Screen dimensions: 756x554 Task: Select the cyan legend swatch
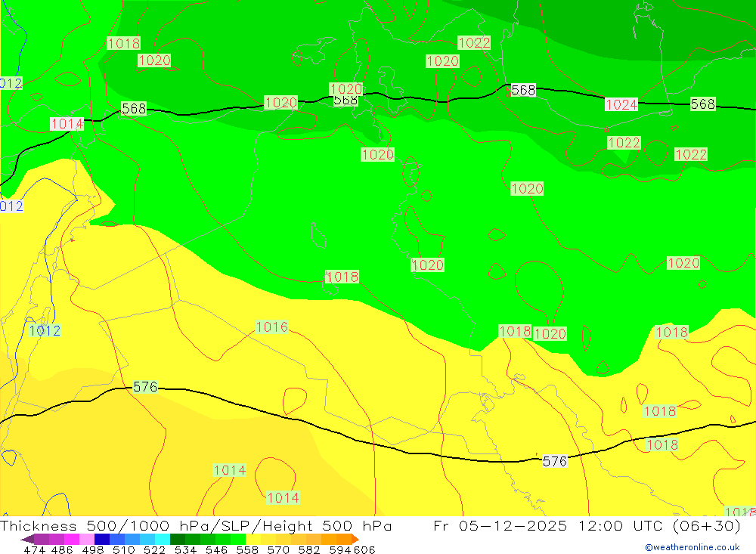(163, 539)
